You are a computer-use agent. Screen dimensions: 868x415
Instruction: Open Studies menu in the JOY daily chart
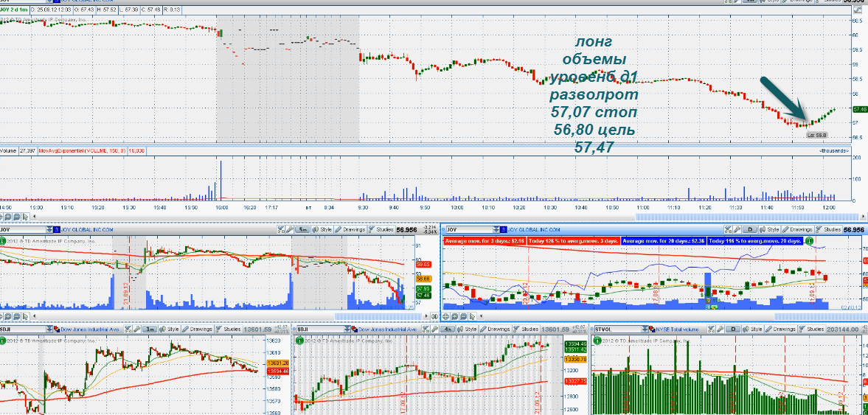click(829, 230)
